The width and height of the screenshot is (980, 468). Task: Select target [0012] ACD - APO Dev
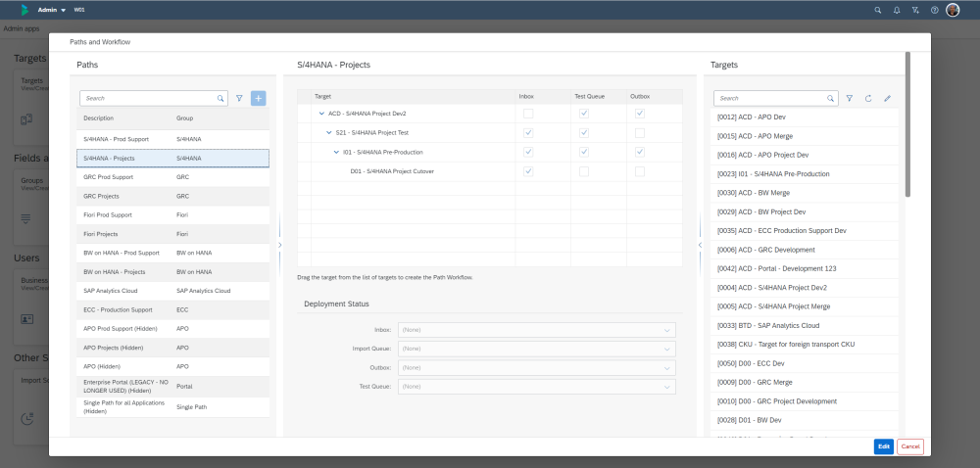805,117
